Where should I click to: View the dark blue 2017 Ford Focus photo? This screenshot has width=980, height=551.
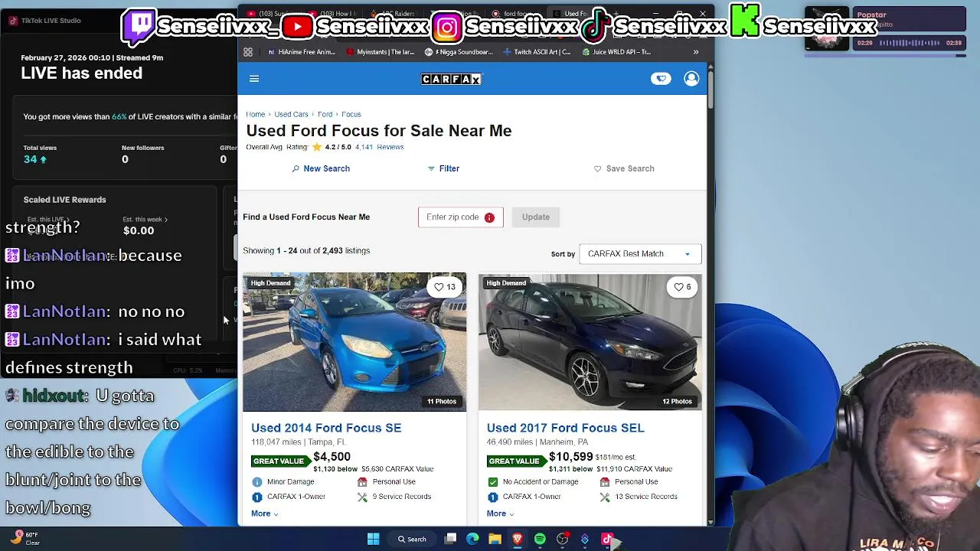pyautogui.click(x=590, y=342)
